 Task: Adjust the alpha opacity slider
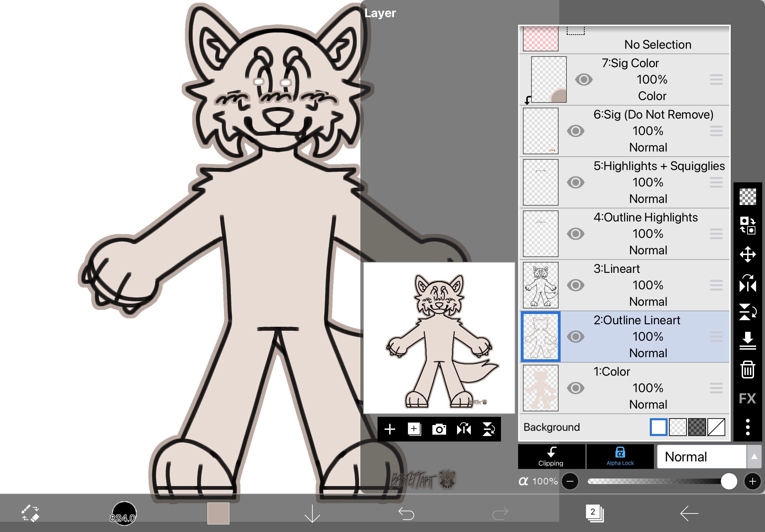[x=662, y=482]
